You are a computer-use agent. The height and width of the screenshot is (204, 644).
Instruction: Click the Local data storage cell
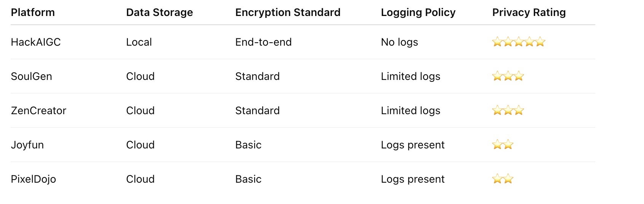pyautogui.click(x=139, y=42)
